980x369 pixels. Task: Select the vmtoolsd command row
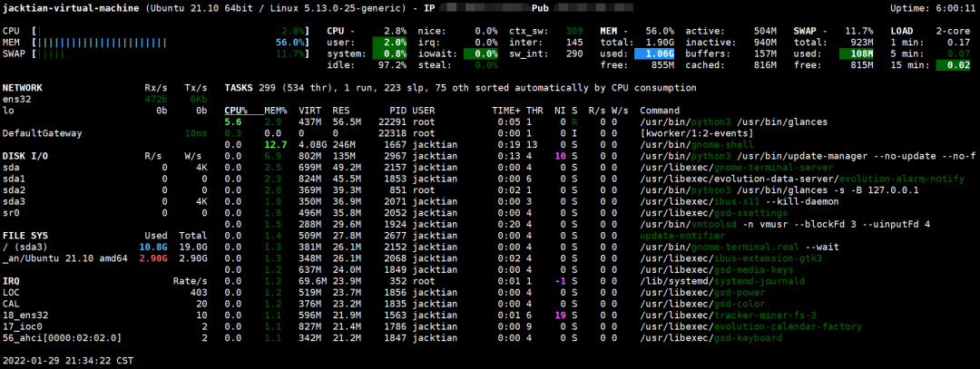coord(785,225)
